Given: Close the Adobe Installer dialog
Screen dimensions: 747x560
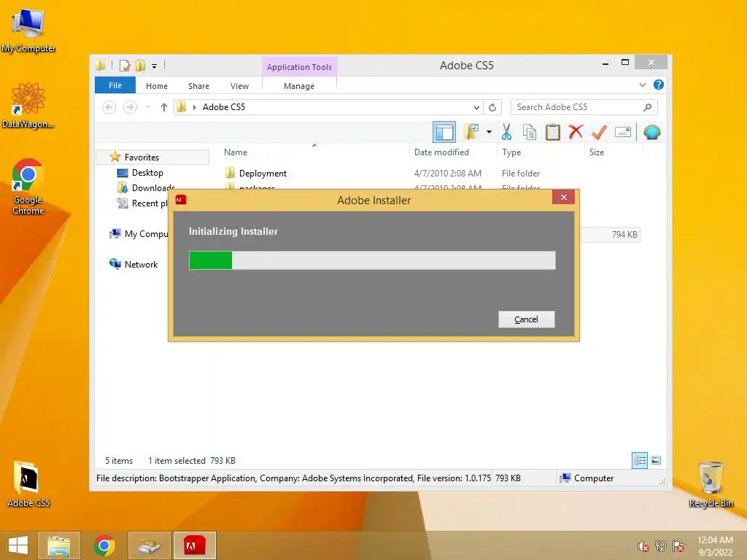Looking at the screenshot, I should pyautogui.click(x=564, y=197).
